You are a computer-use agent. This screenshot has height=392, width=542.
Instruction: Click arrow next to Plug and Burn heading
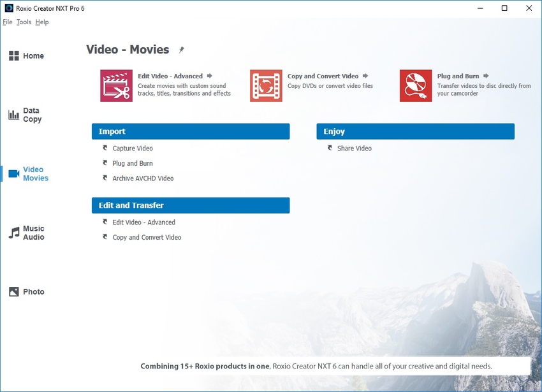(486, 76)
